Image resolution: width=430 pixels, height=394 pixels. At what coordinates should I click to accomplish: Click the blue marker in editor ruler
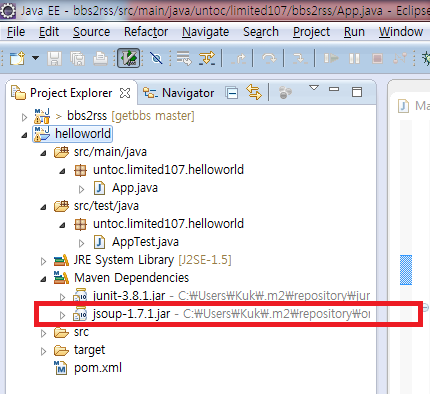[406, 270]
